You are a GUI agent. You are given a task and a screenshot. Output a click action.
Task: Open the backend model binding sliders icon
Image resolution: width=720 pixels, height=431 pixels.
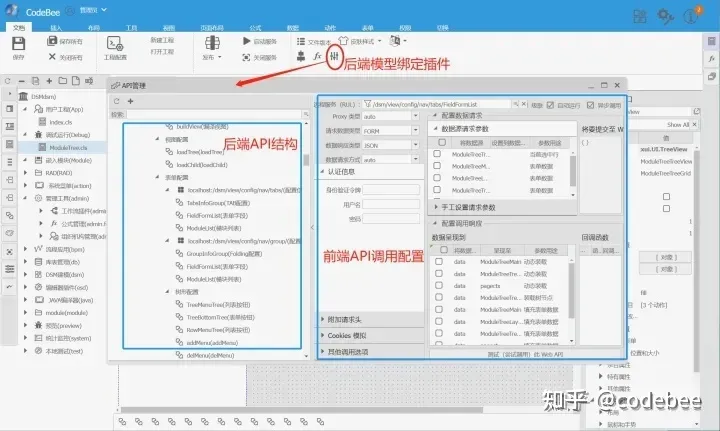point(334,56)
